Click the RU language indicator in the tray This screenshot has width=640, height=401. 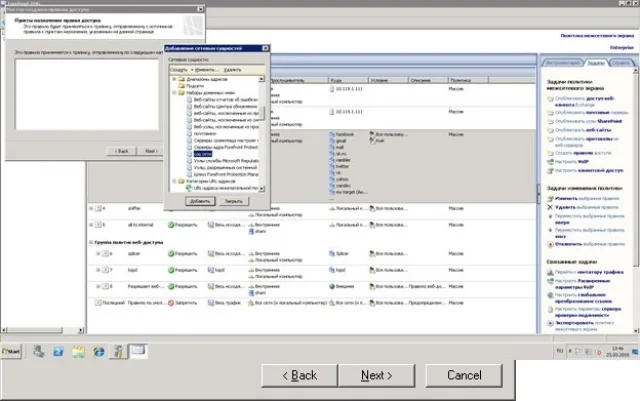pyautogui.click(x=560, y=351)
